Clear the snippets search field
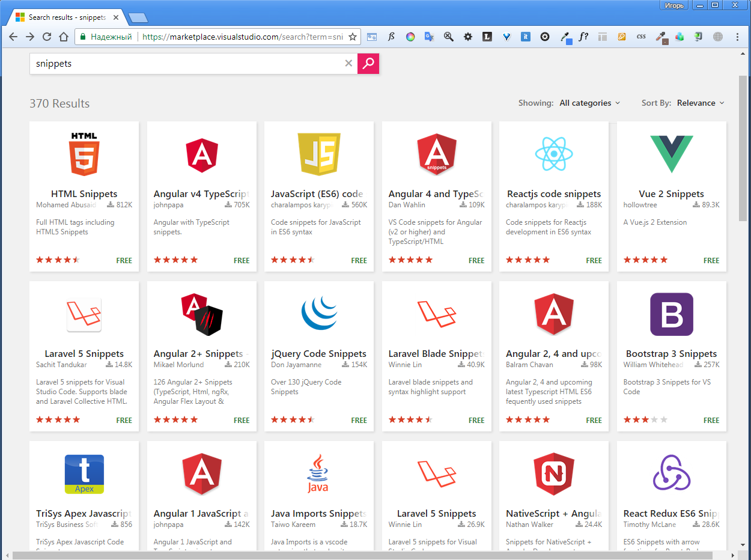Viewport: 751px width, 560px height. point(348,63)
